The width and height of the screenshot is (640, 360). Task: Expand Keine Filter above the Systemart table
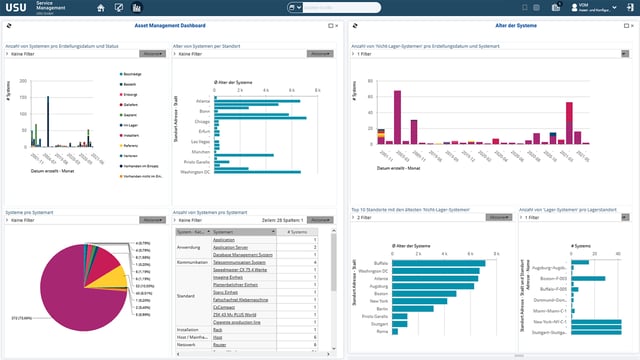175,220
